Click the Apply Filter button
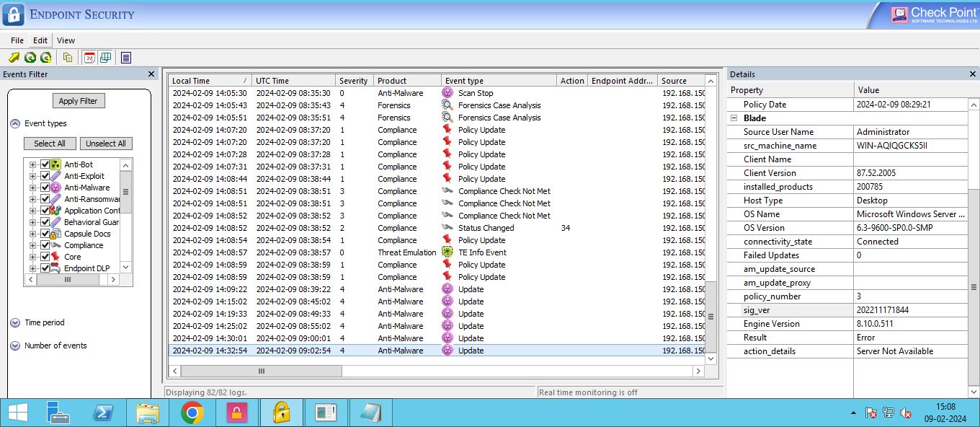 click(x=79, y=101)
